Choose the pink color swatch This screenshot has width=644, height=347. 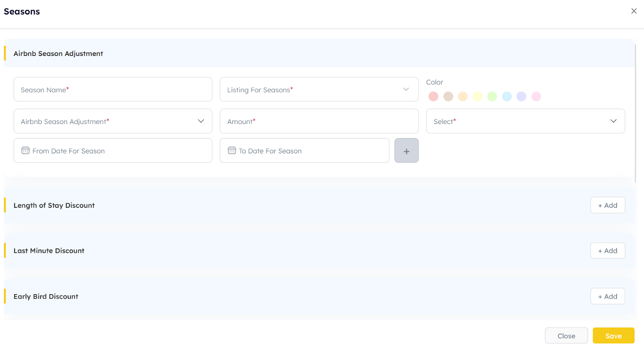coord(536,96)
